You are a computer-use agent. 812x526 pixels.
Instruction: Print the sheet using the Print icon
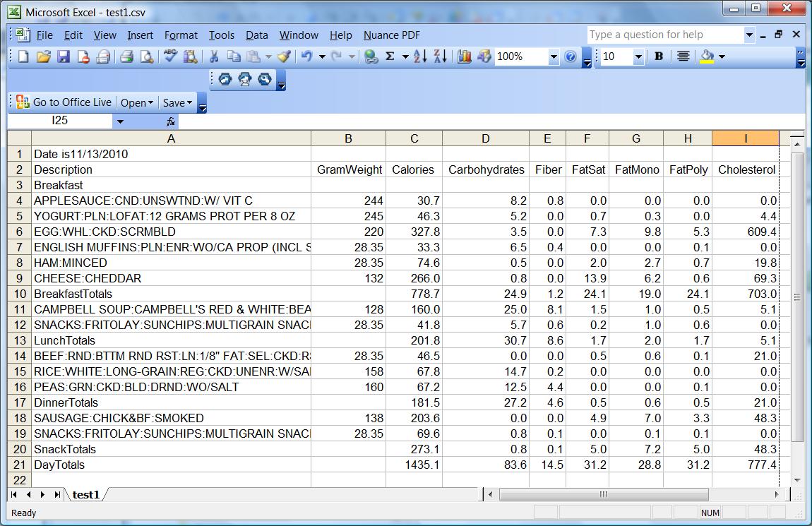click(126, 56)
